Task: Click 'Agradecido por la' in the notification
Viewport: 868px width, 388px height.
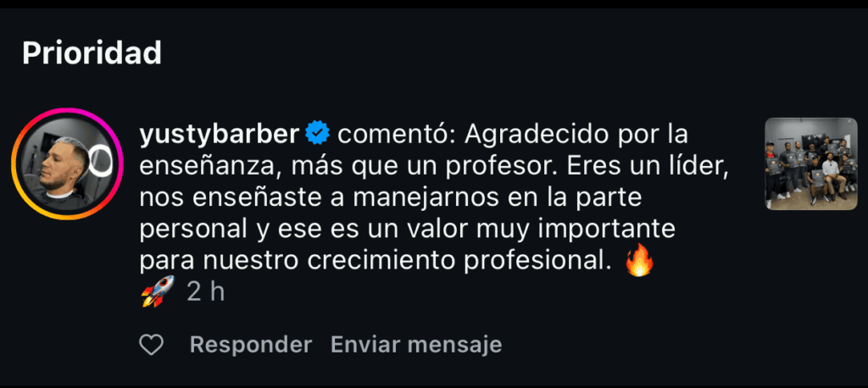Action: tap(576, 135)
